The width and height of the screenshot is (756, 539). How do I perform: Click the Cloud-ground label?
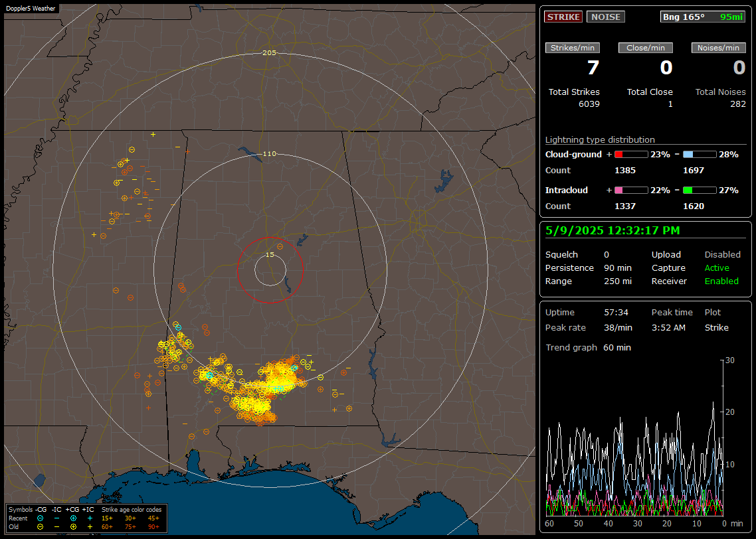(573, 155)
